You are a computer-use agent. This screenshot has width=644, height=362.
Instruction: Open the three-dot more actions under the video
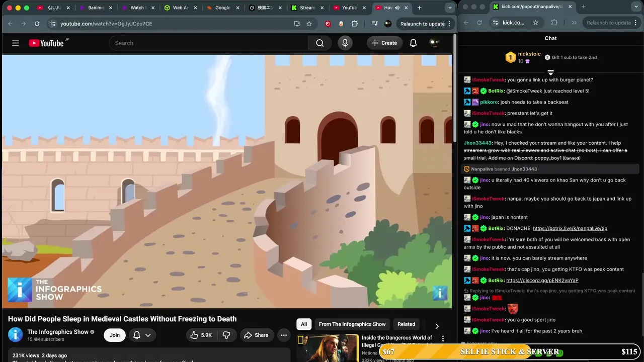point(284,335)
